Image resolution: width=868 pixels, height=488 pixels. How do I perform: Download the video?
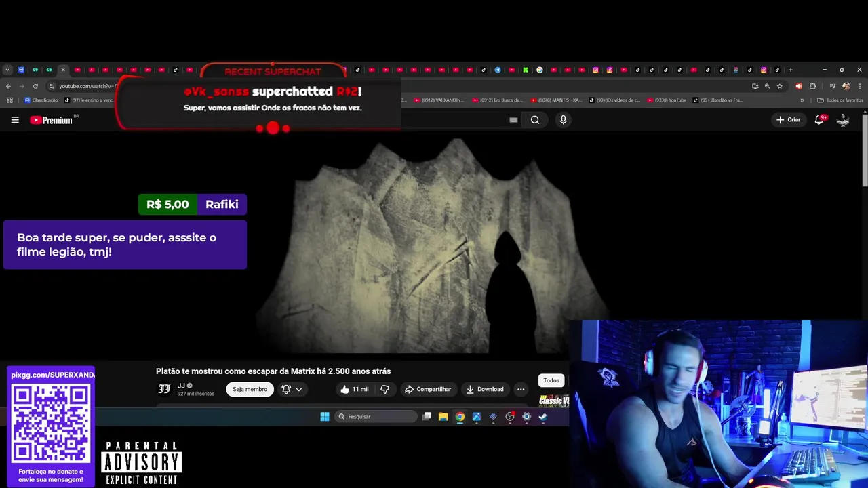point(485,389)
